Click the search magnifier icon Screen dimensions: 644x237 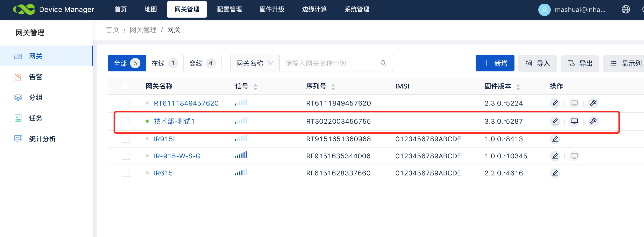click(x=383, y=63)
